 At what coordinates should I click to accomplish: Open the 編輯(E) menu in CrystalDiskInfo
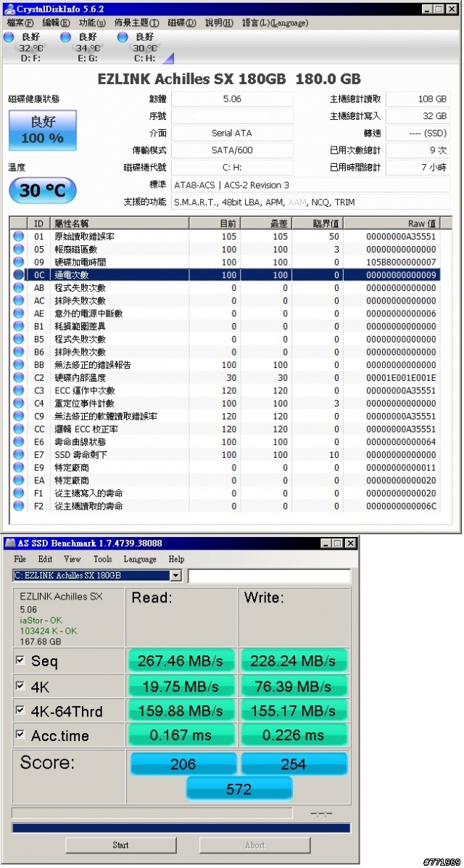tap(56, 23)
